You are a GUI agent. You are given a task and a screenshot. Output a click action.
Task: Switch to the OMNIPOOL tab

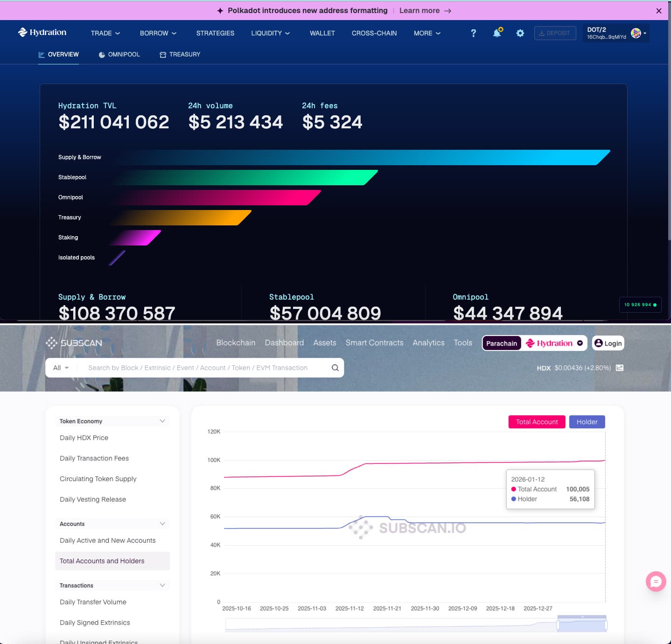(119, 54)
